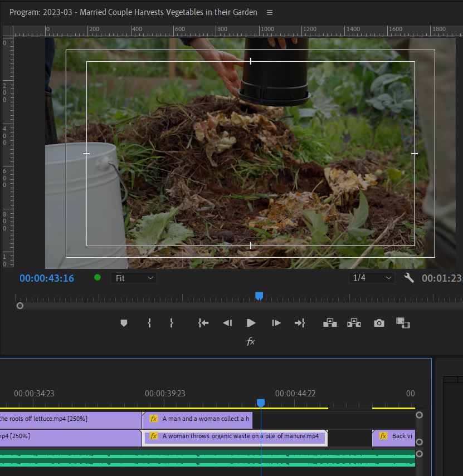This screenshot has height=476, width=463.
Task: Click the 00:00:43:16 playhead timecode
Action: (x=47, y=278)
